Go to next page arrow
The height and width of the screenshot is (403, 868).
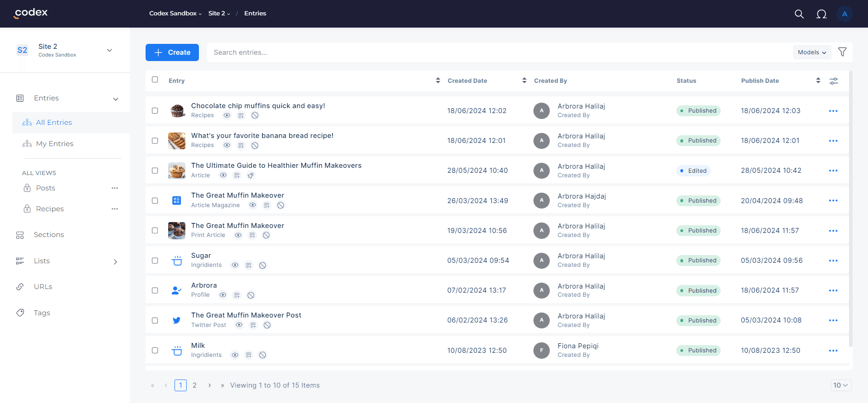(210, 385)
